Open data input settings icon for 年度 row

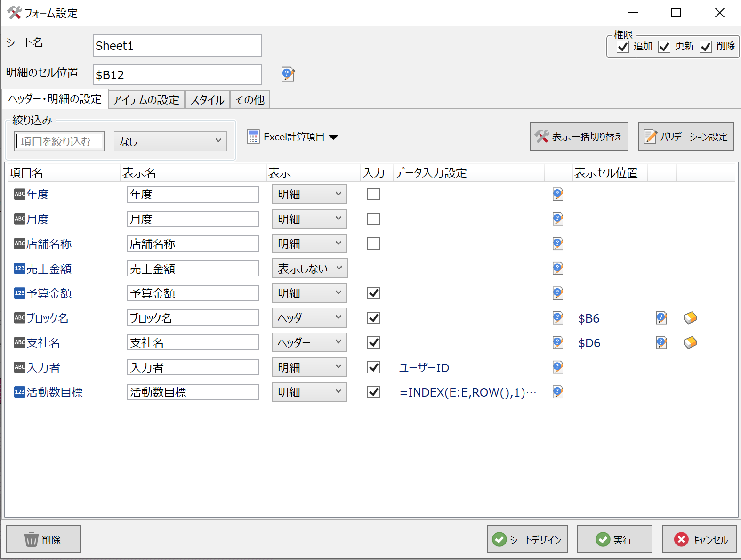pyautogui.click(x=558, y=194)
